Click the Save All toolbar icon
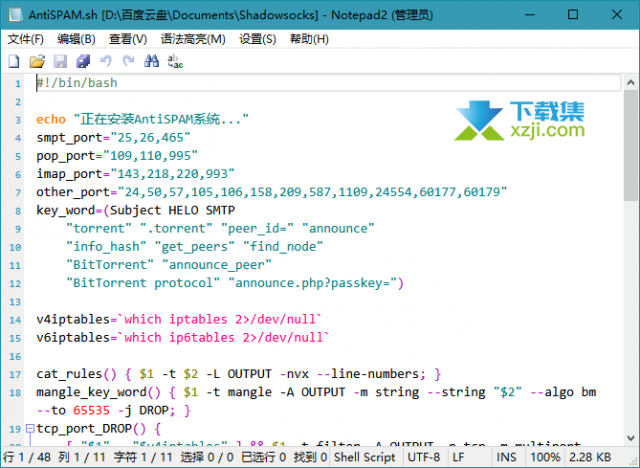640x468 pixels. click(x=83, y=61)
